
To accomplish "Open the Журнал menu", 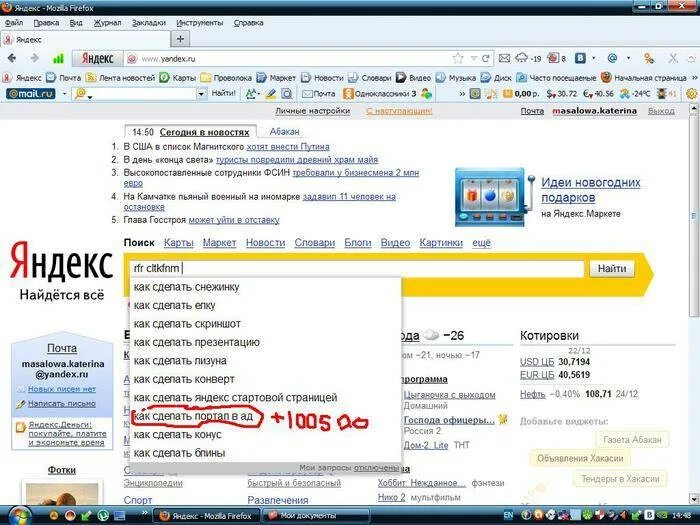I will (x=107, y=22).
